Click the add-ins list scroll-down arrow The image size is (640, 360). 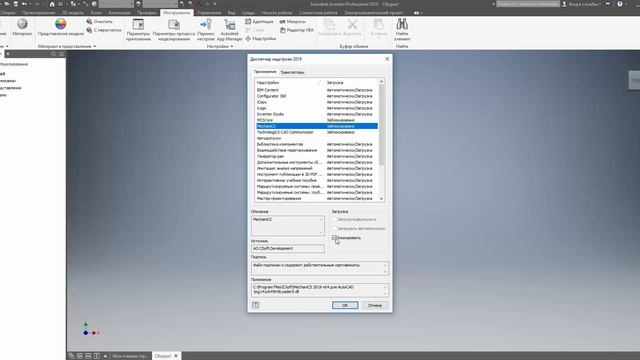click(381, 198)
